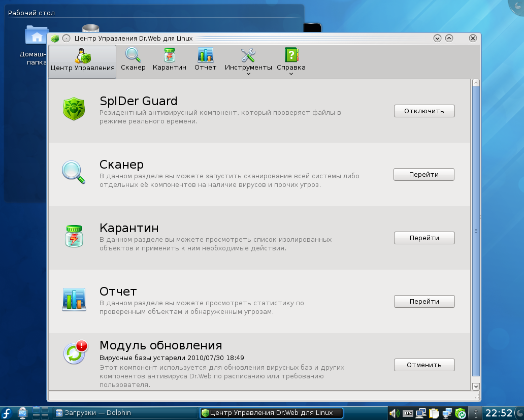Click Перейти button in the Отчет row

point(424,301)
